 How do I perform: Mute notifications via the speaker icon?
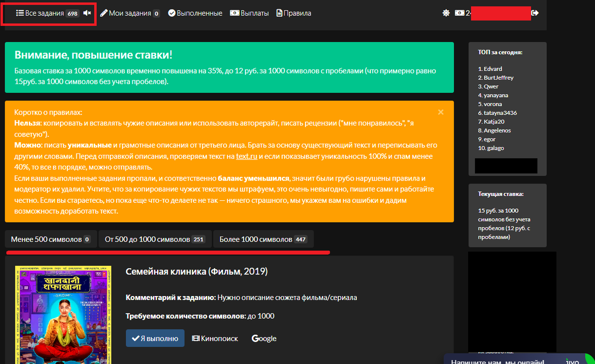tap(87, 13)
